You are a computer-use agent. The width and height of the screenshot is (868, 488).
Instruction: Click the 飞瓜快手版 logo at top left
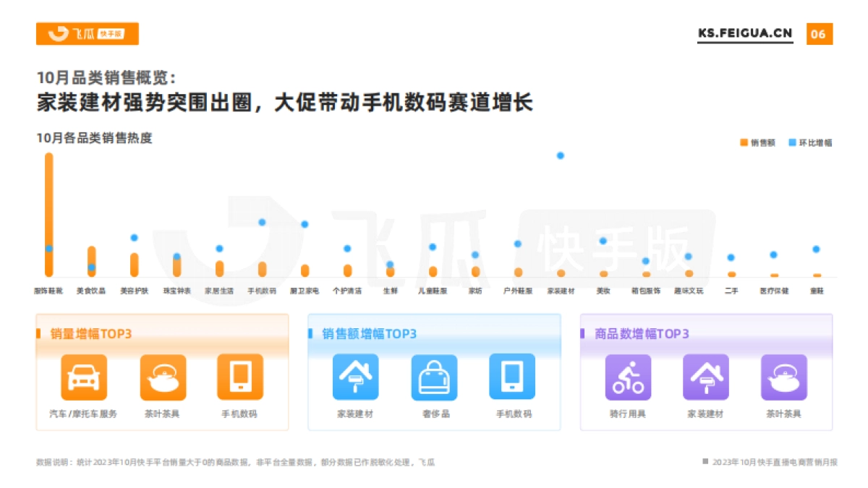click(87, 34)
